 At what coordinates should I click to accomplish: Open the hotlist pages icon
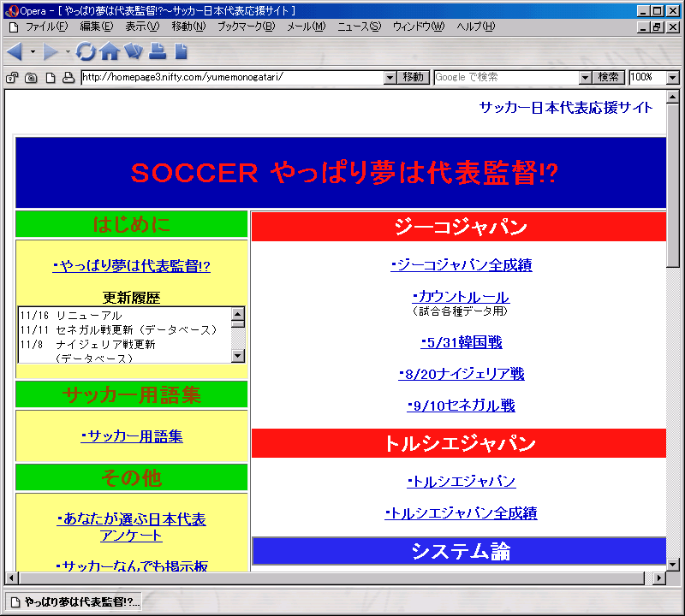click(x=134, y=51)
